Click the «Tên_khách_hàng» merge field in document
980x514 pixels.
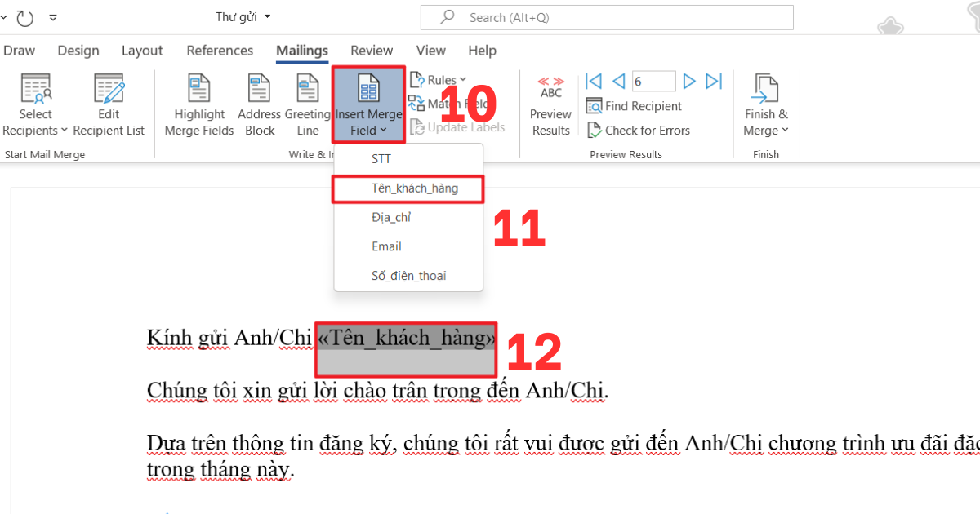pyautogui.click(x=406, y=337)
